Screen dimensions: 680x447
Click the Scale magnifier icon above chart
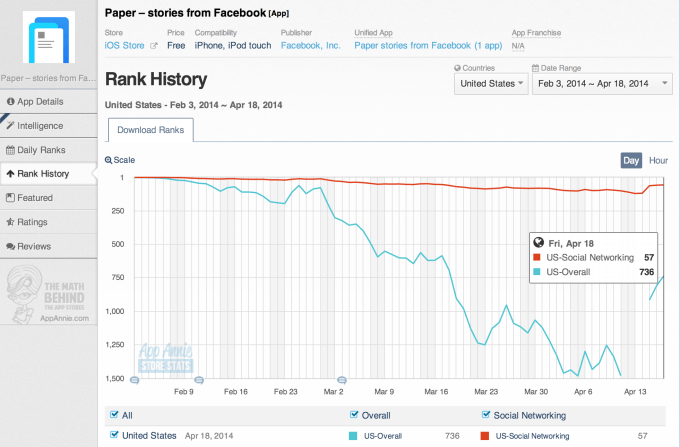(x=109, y=160)
